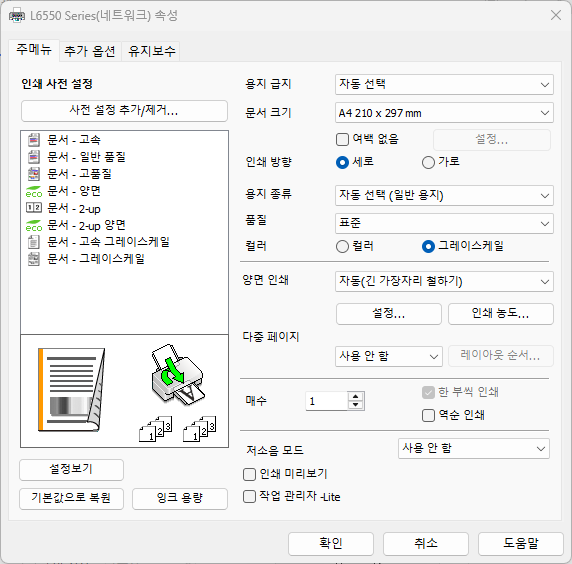Viewport: 572px width, 564px height.
Task: Close the L6550 Series properties dialog
Action: click(x=556, y=15)
